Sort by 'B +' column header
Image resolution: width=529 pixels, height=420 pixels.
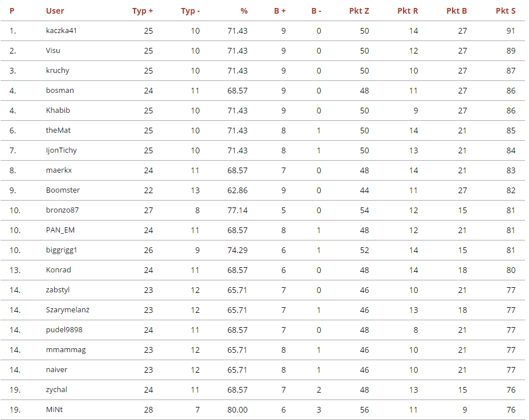click(280, 11)
